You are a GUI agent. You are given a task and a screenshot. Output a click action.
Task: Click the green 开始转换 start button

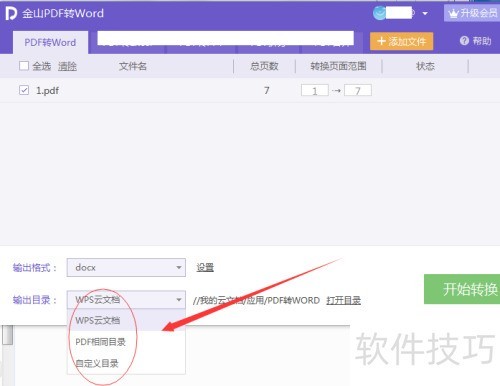(x=462, y=289)
